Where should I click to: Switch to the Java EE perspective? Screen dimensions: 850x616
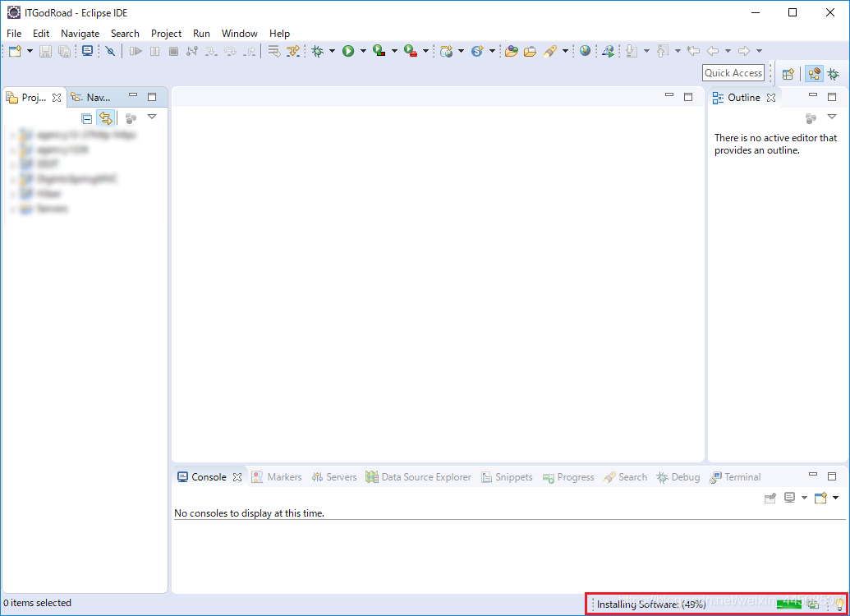pos(814,74)
